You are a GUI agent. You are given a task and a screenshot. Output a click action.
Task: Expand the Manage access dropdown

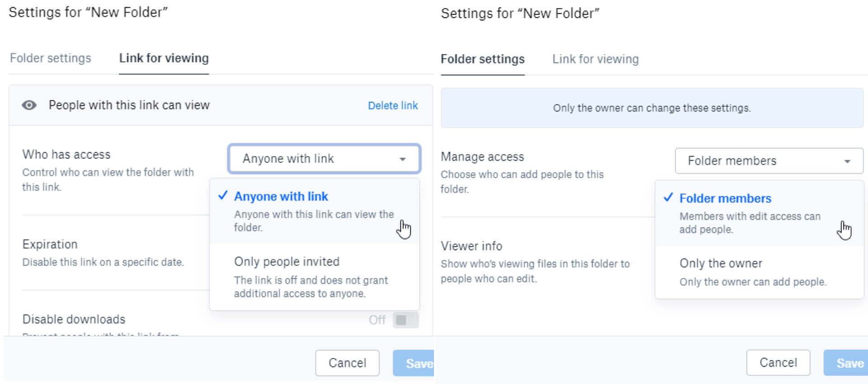(x=769, y=161)
